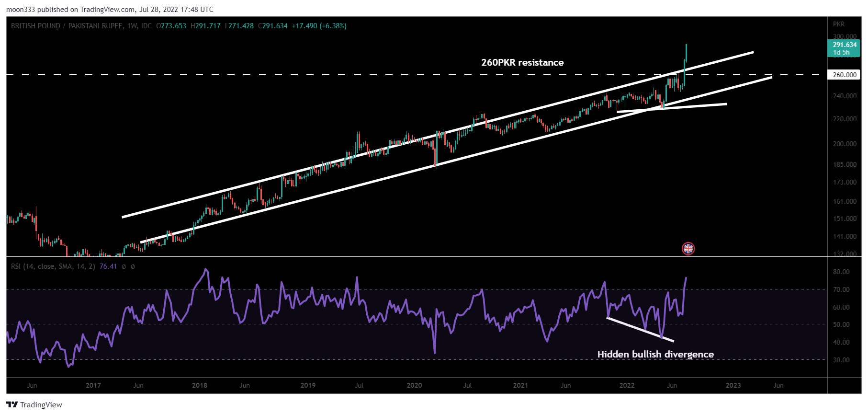Screen dimensions: 868x415
Task: Click the TradingView logo at bottom
Action: coord(34,404)
